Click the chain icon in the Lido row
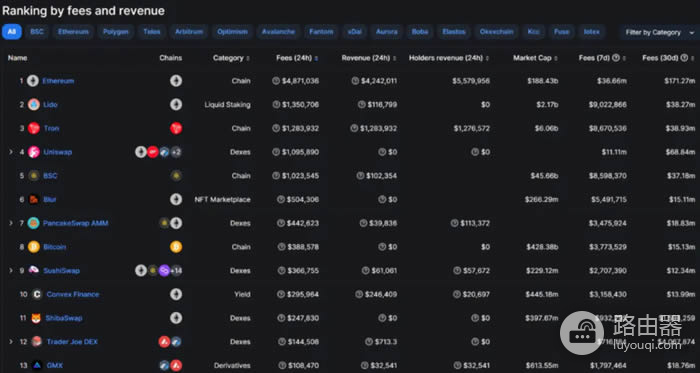Screen dimensions: 700x373 point(176,104)
